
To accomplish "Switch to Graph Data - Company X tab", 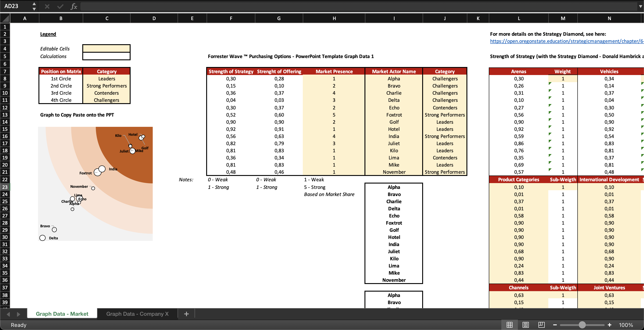I will tap(137, 314).
